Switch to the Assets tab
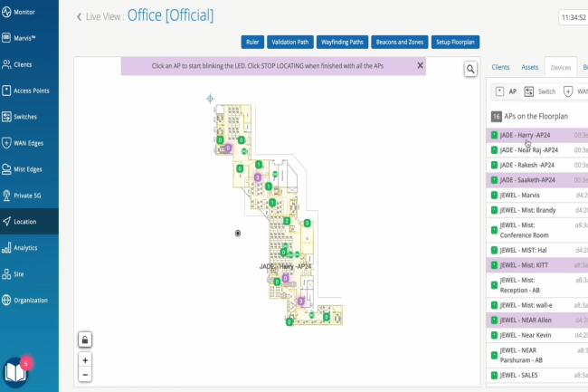 point(529,67)
